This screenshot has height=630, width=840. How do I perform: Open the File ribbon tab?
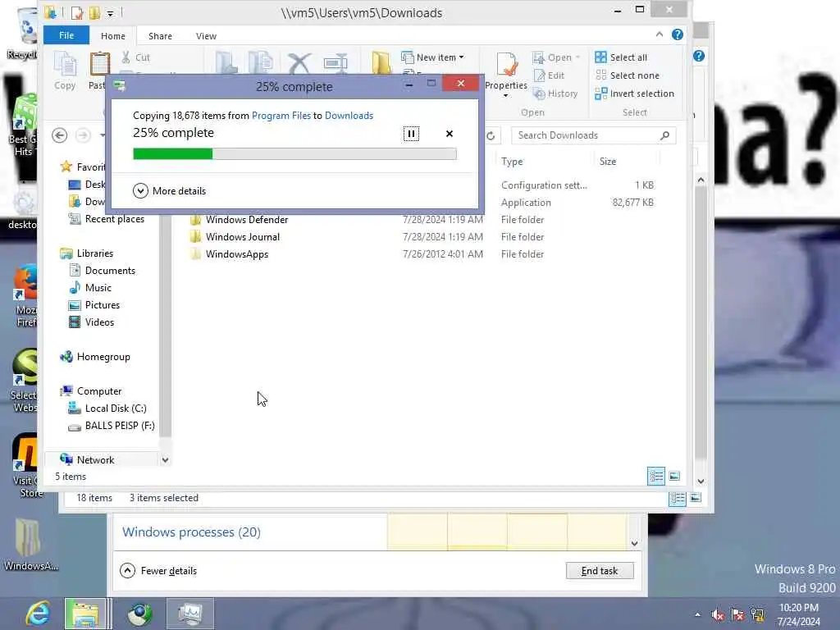[66, 35]
